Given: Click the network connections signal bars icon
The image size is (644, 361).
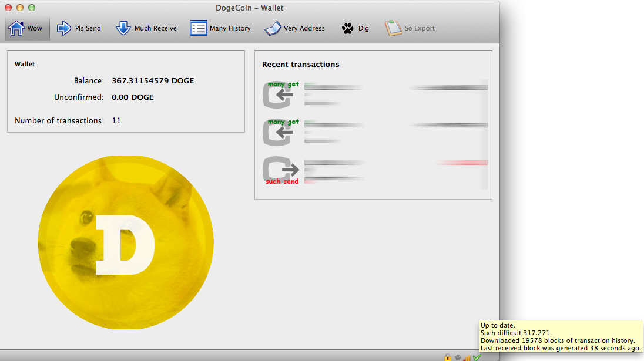Looking at the screenshot, I should tap(467, 357).
